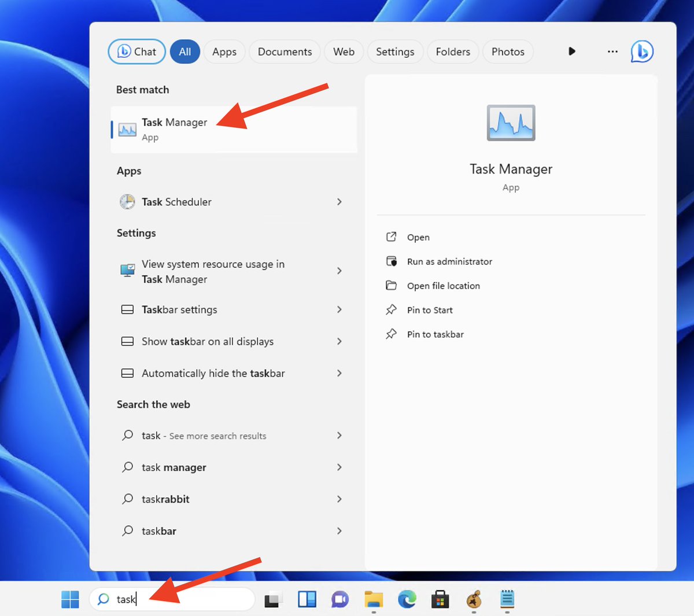Expand the taskbar web suggestion chevron
Viewport: 694px width, 616px height.
(x=339, y=530)
